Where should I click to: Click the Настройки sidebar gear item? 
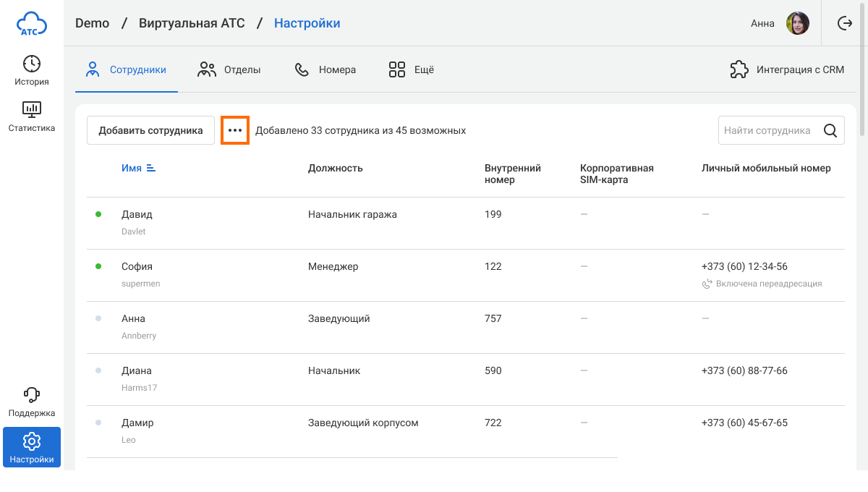32,447
